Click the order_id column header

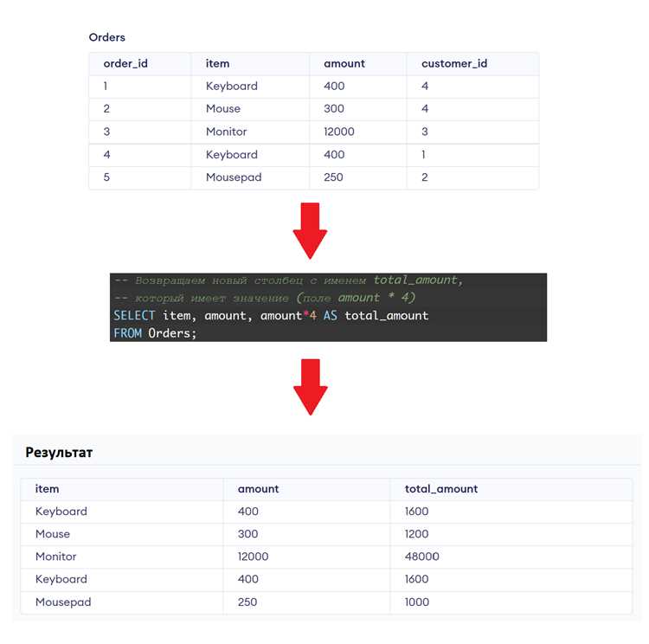pyautogui.click(x=125, y=64)
